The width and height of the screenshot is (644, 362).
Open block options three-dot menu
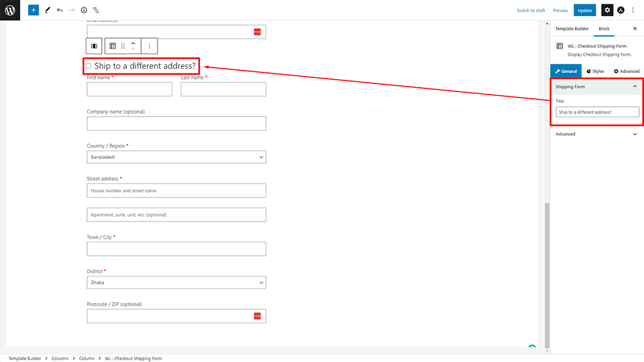149,46
